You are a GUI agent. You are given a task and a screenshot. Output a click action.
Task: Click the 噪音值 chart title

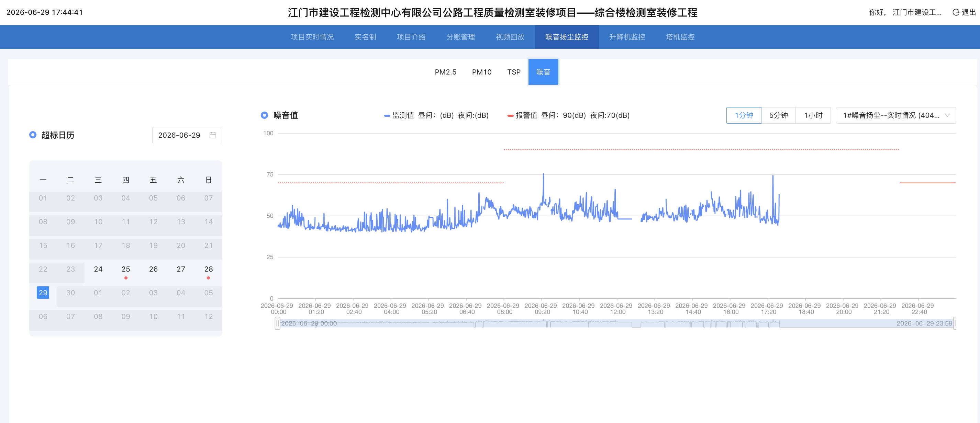[285, 115]
